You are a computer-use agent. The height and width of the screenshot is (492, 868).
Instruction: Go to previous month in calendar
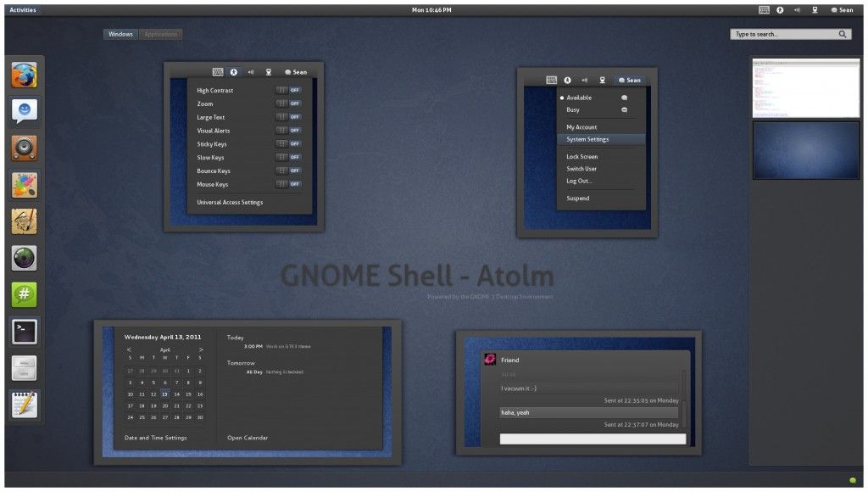(129, 349)
